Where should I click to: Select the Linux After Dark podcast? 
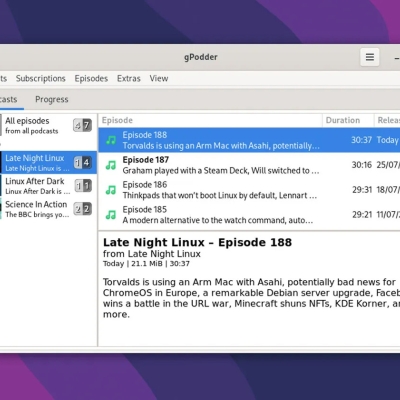point(48,186)
